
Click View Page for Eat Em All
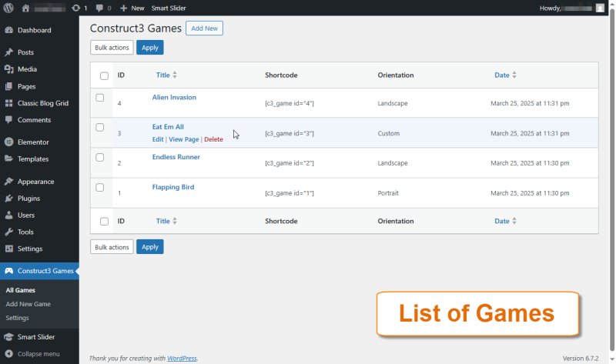click(x=184, y=139)
